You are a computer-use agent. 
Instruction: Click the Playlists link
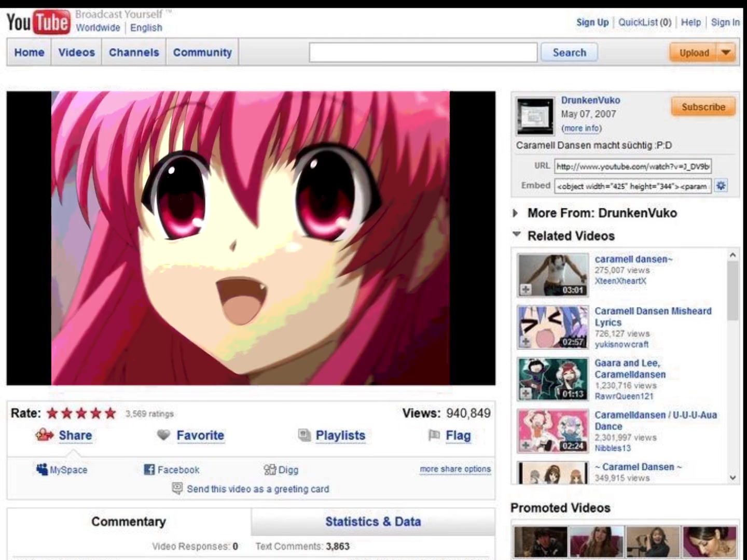[340, 435]
